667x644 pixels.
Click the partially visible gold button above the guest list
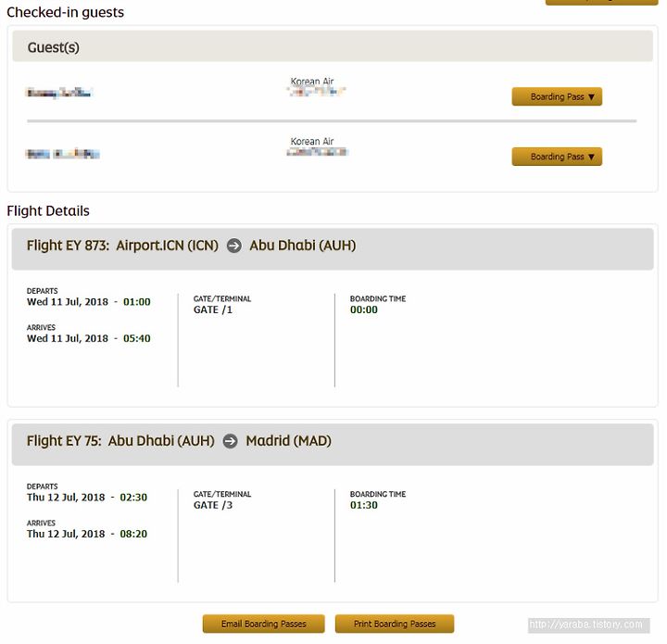pyautogui.click(x=601, y=2)
